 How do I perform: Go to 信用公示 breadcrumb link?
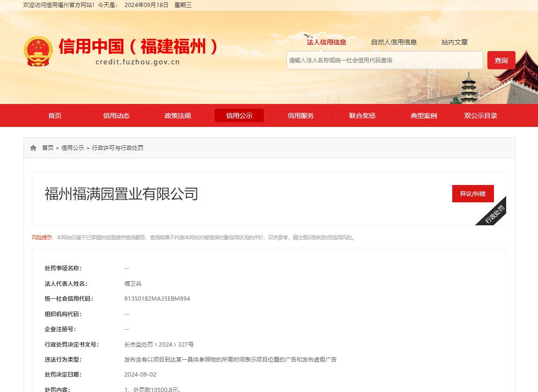pos(73,148)
